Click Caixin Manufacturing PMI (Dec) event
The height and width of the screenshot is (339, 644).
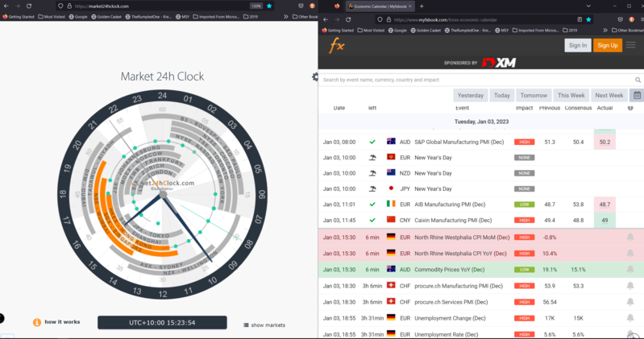(x=453, y=220)
